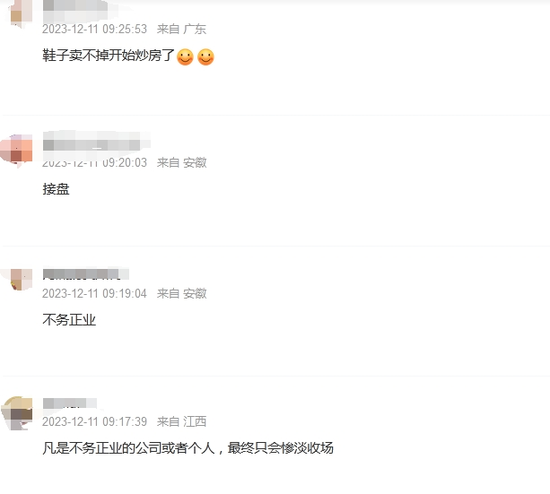The height and width of the screenshot is (494, 550).
Task: Click the comment text 不务正业
Action: tap(69, 320)
